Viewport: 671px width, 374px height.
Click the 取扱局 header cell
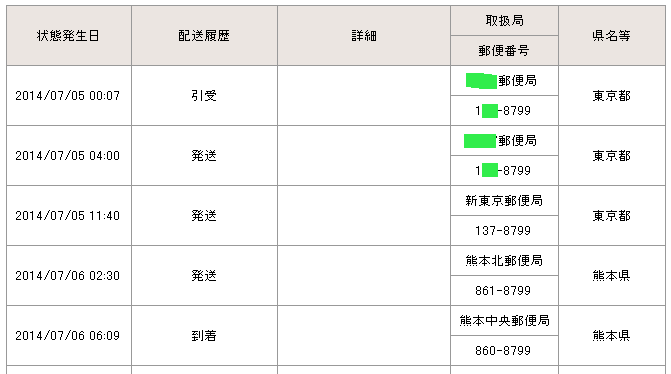coord(505,21)
